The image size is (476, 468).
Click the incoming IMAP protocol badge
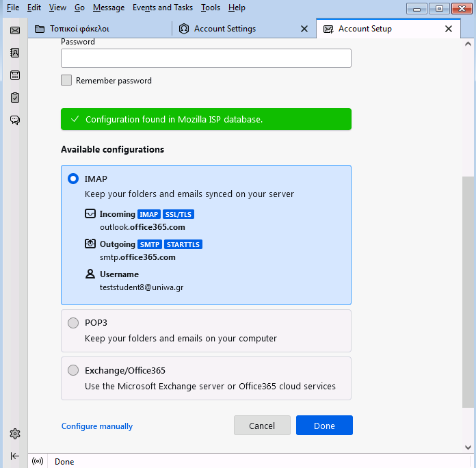pyautogui.click(x=149, y=214)
